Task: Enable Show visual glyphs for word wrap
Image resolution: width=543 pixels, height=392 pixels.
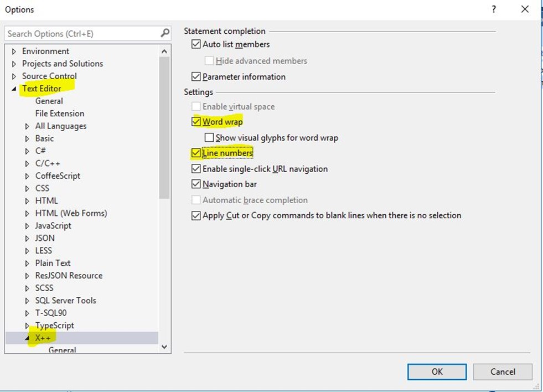Action: tap(209, 138)
